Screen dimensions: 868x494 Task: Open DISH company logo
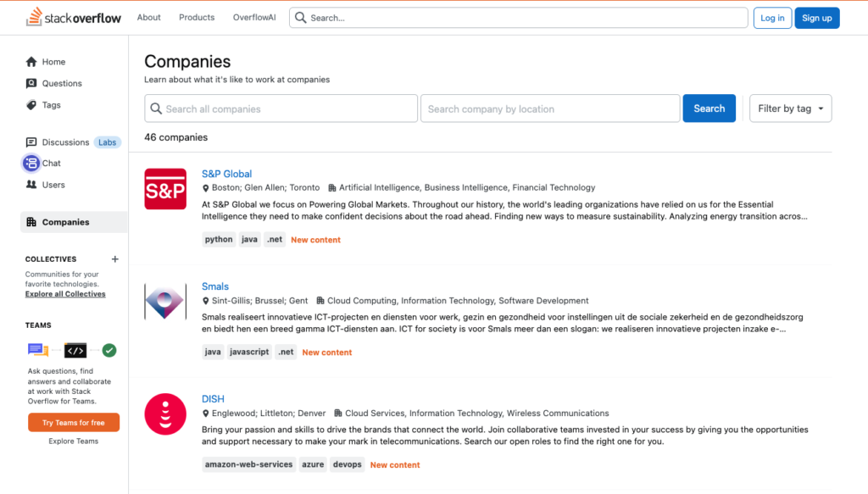point(165,414)
